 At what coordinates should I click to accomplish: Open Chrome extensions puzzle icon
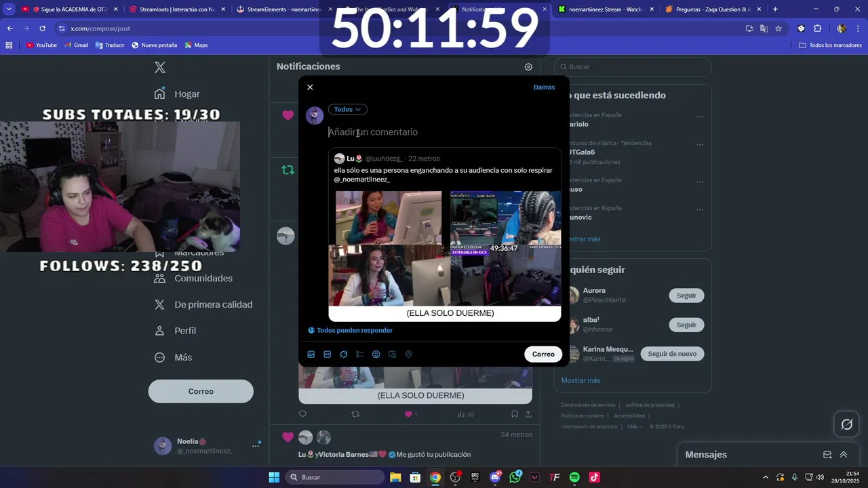point(817,28)
